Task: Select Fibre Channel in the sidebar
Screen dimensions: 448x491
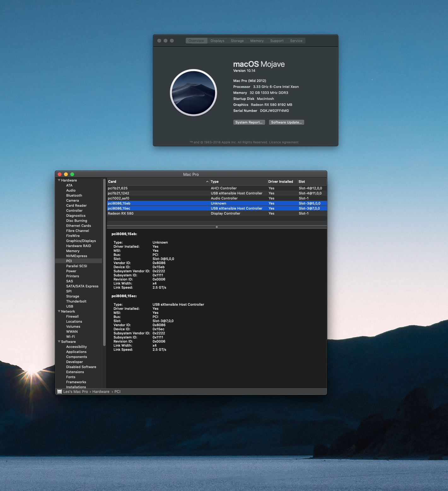Action: click(x=78, y=231)
